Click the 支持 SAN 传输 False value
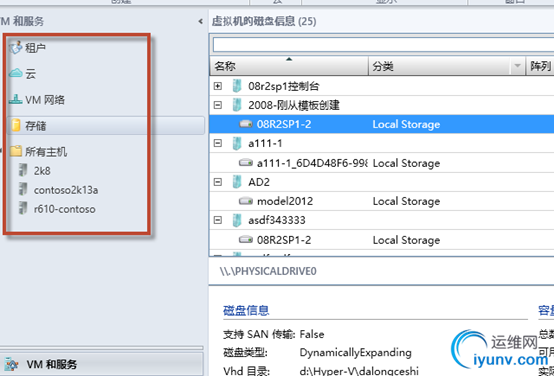The width and height of the screenshot is (554, 376). click(x=312, y=334)
